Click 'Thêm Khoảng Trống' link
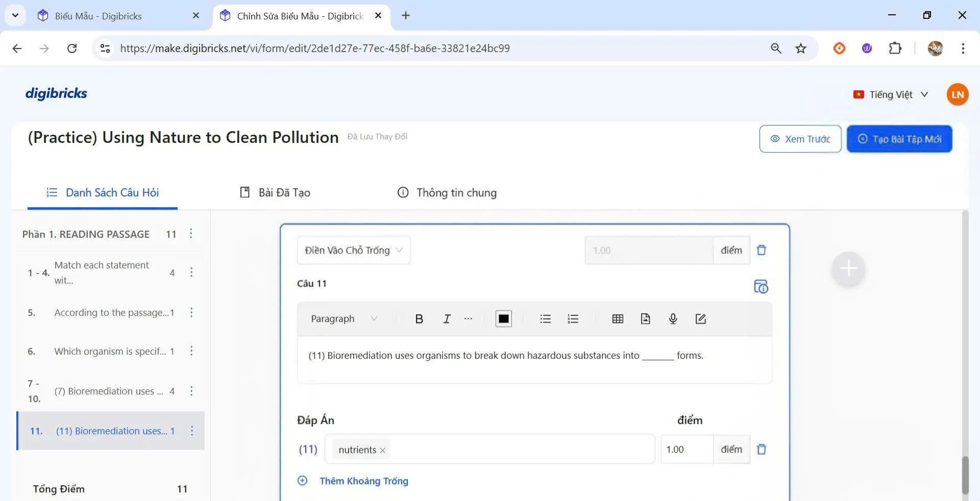The image size is (980, 501). 363,481
